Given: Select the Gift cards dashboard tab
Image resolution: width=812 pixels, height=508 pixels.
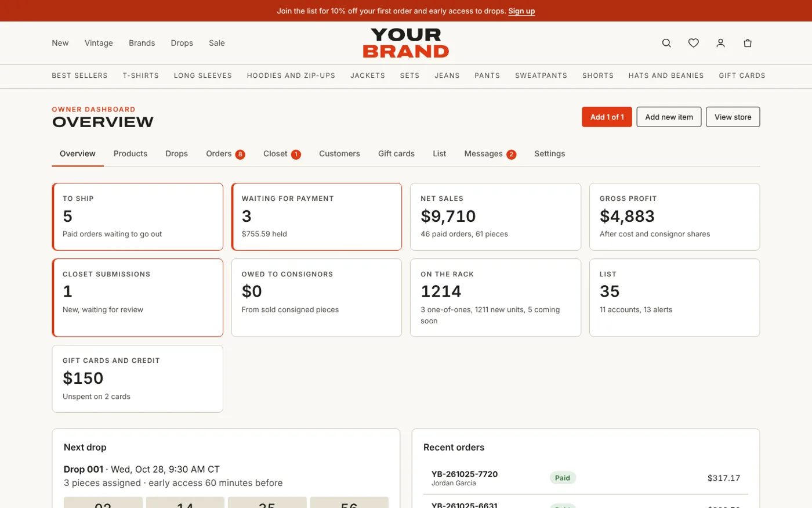Looking at the screenshot, I should [x=396, y=154].
